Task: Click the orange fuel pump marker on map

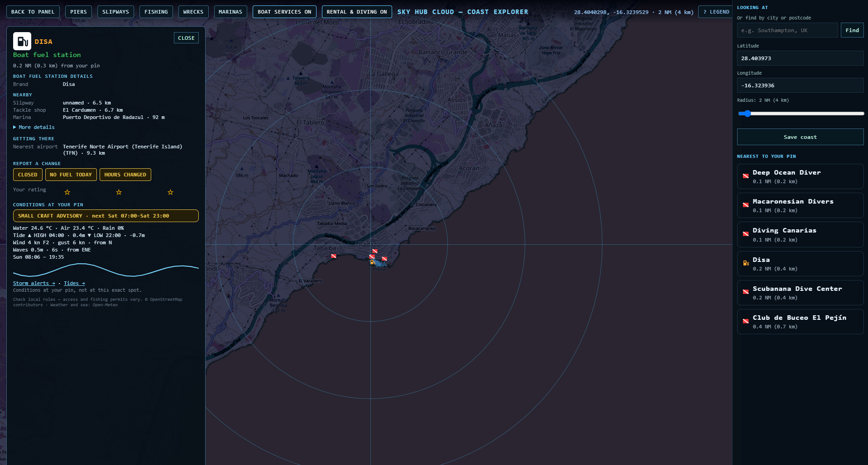Action: click(x=372, y=262)
